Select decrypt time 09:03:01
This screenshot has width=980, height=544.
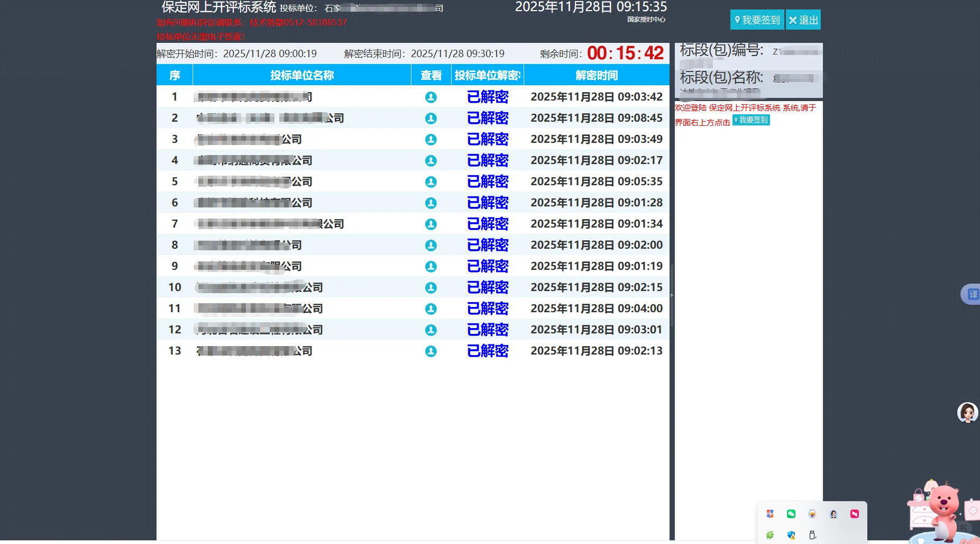tap(597, 330)
